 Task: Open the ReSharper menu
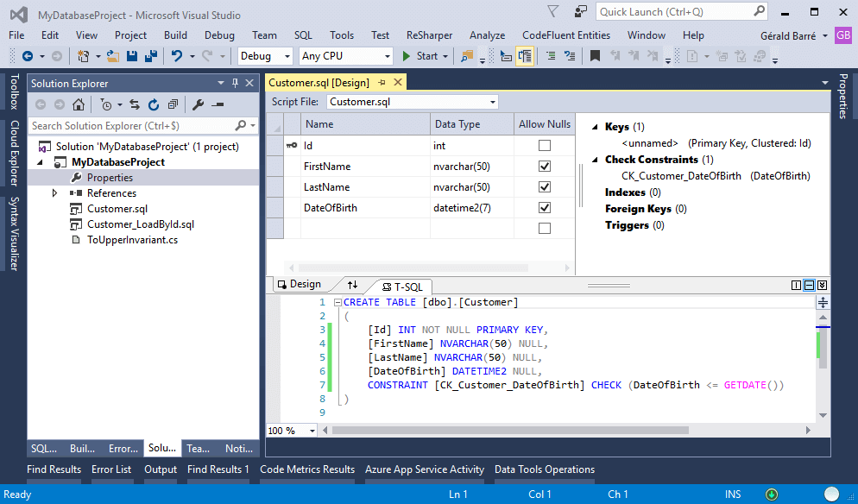[x=429, y=35]
